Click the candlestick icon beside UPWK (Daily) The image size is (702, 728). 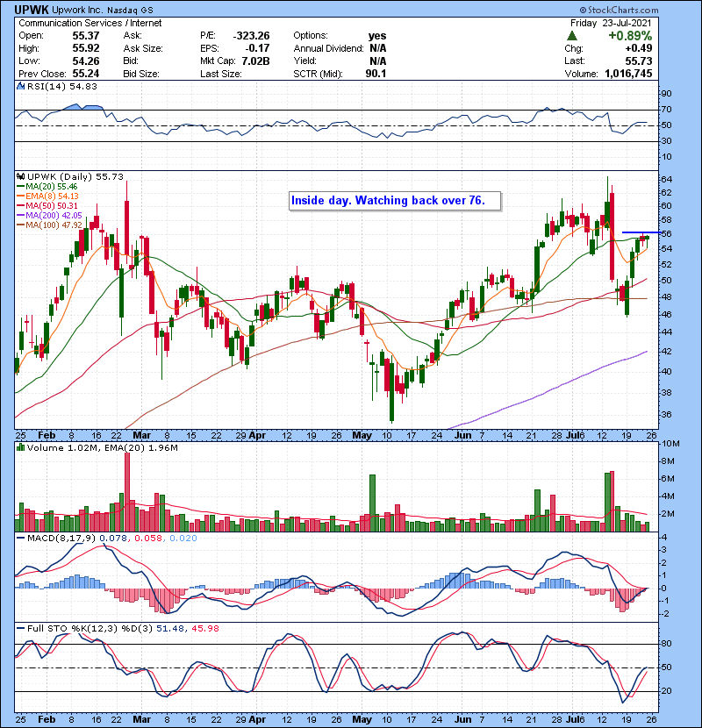(x=20, y=176)
